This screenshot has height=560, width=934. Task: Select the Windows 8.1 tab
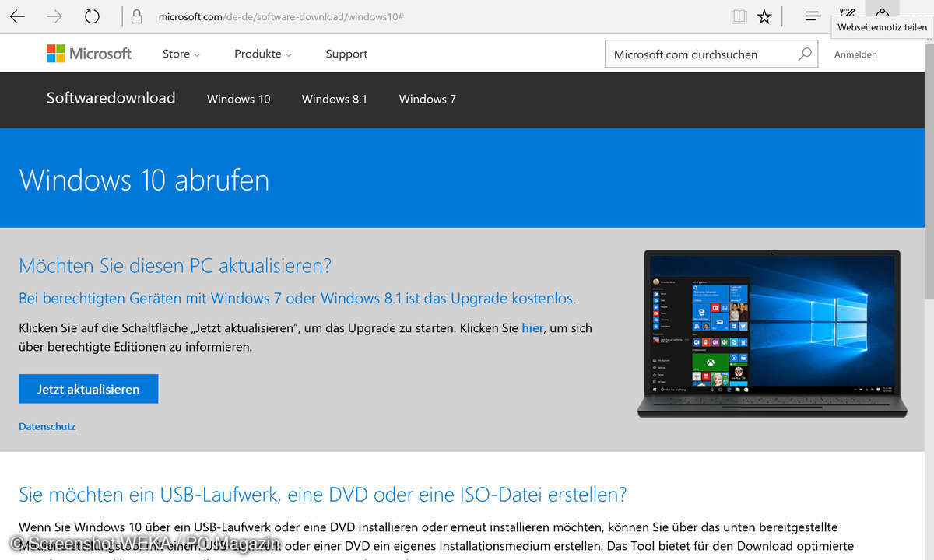coord(334,99)
